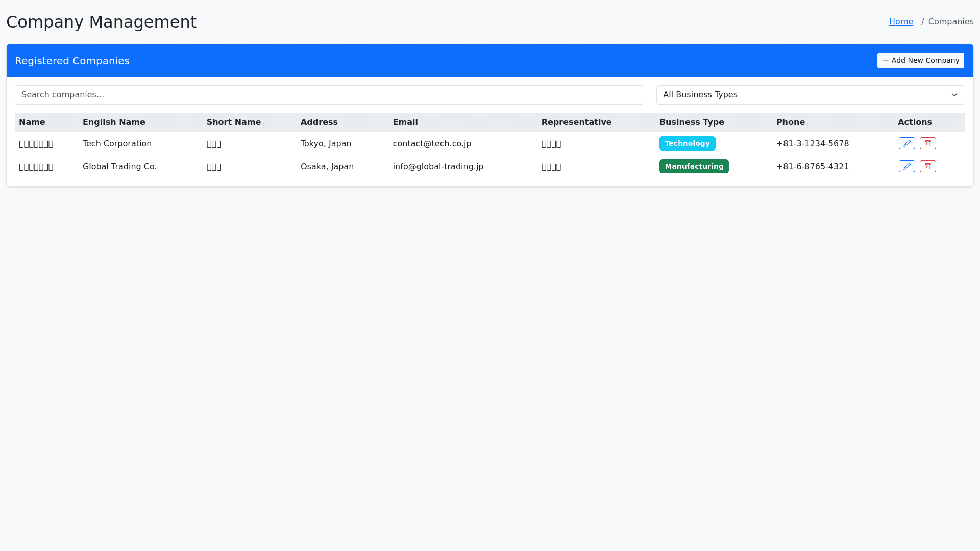Click the Manufacturing badge
Viewport: 980px width, 551px height.
(x=694, y=166)
